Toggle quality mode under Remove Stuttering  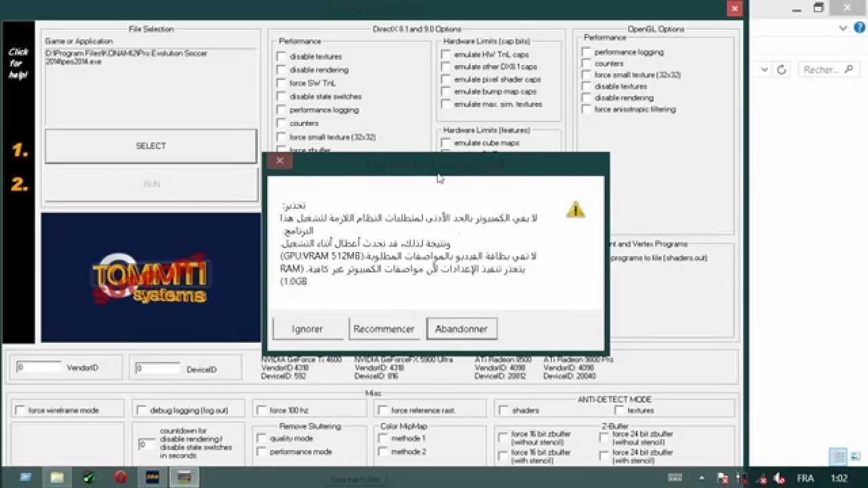tap(262, 439)
